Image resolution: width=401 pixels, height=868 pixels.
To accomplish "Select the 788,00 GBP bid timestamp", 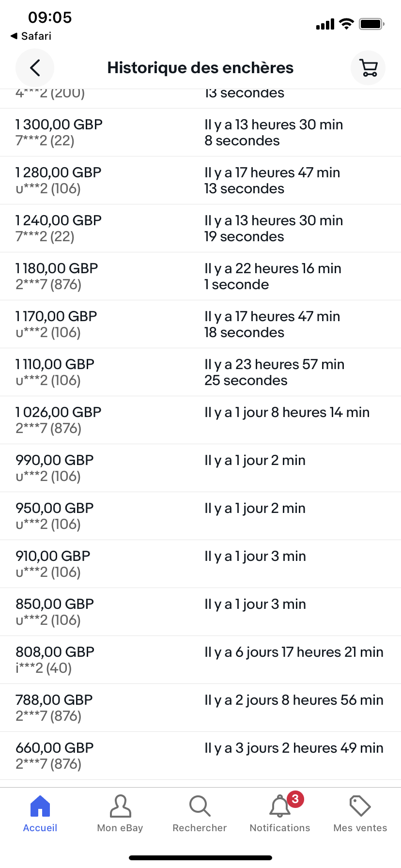I will [x=293, y=700].
